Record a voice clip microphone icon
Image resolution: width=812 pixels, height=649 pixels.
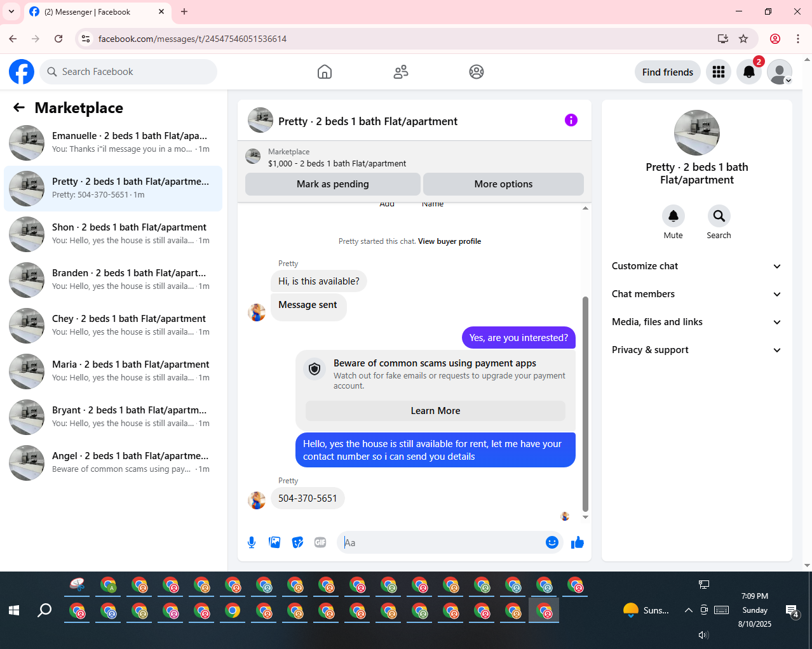pyautogui.click(x=252, y=542)
